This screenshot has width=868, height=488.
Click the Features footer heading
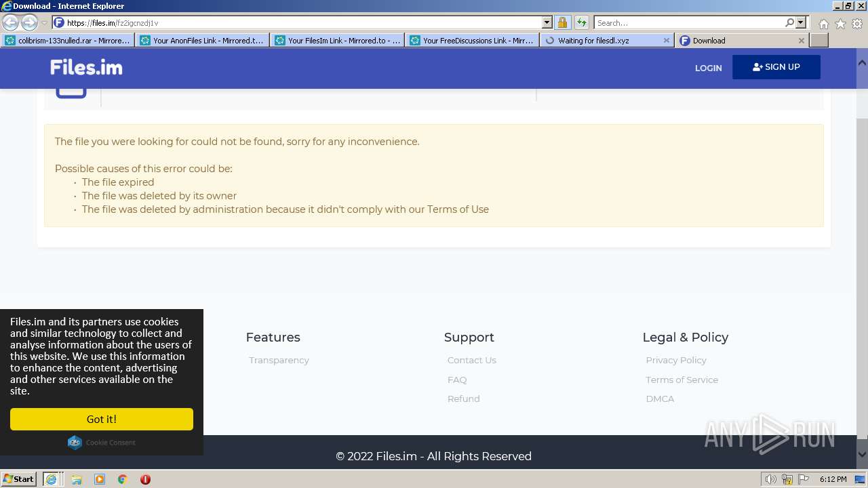273,337
